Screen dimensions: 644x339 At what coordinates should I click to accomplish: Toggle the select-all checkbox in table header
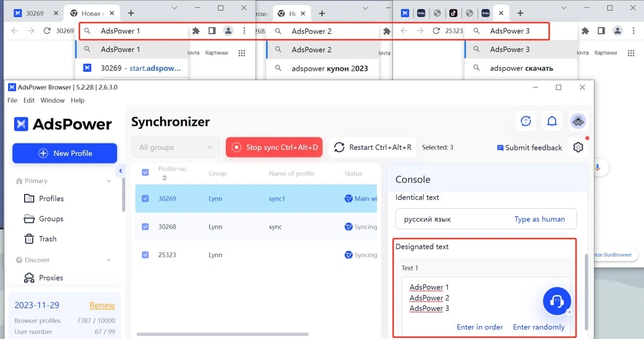tap(145, 173)
